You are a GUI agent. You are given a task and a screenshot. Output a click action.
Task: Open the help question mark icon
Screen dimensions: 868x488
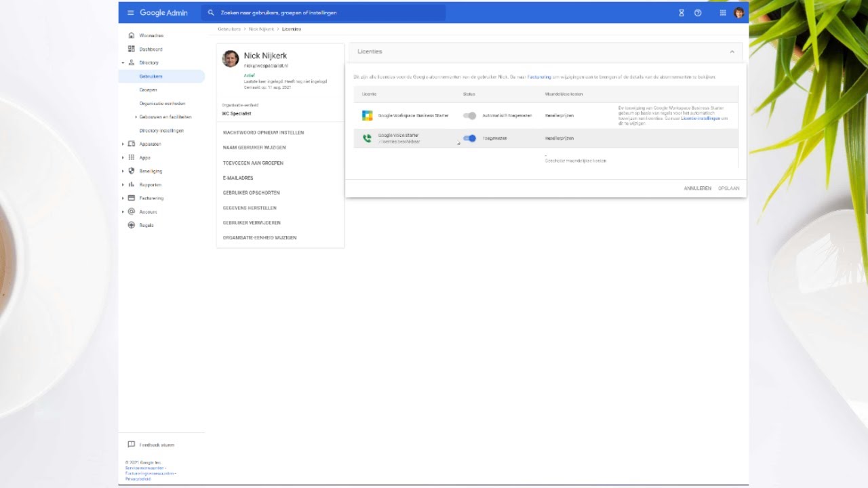point(698,13)
